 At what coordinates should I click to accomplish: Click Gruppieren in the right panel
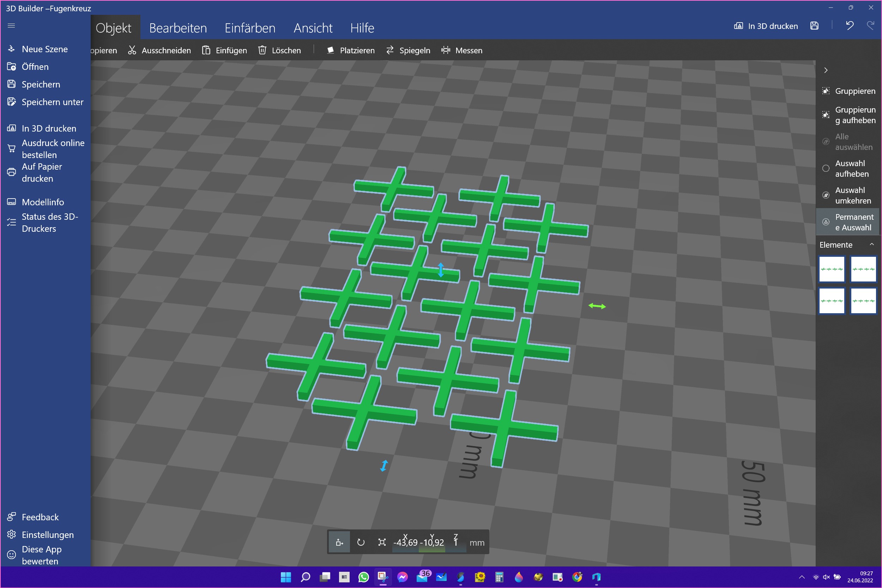click(848, 91)
